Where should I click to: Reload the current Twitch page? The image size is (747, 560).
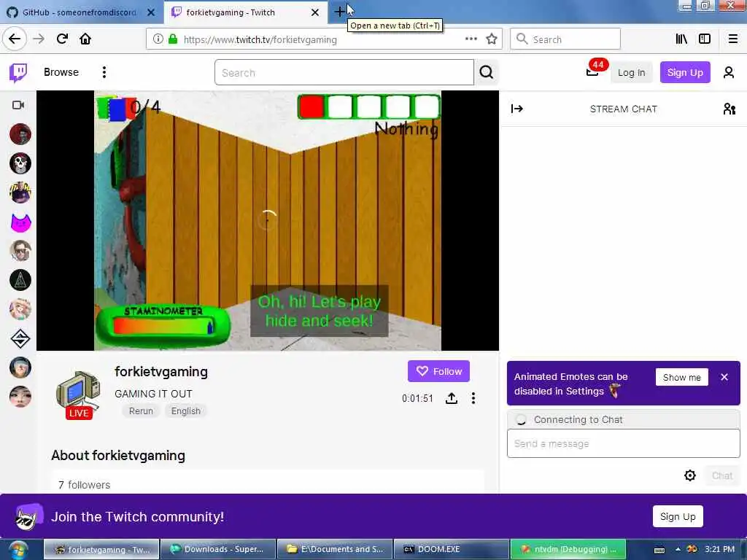(x=62, y=39)
